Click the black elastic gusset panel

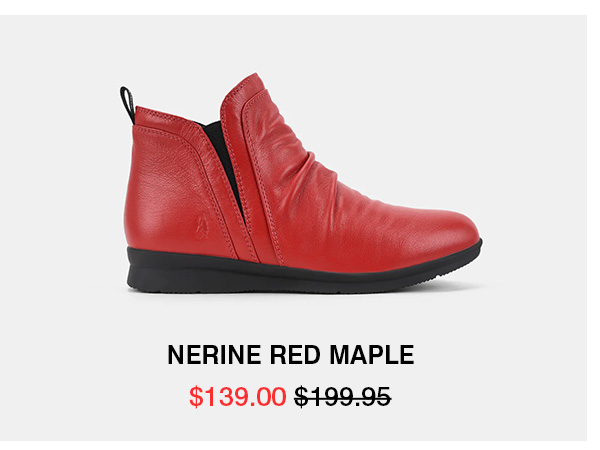tap(225, 161)
